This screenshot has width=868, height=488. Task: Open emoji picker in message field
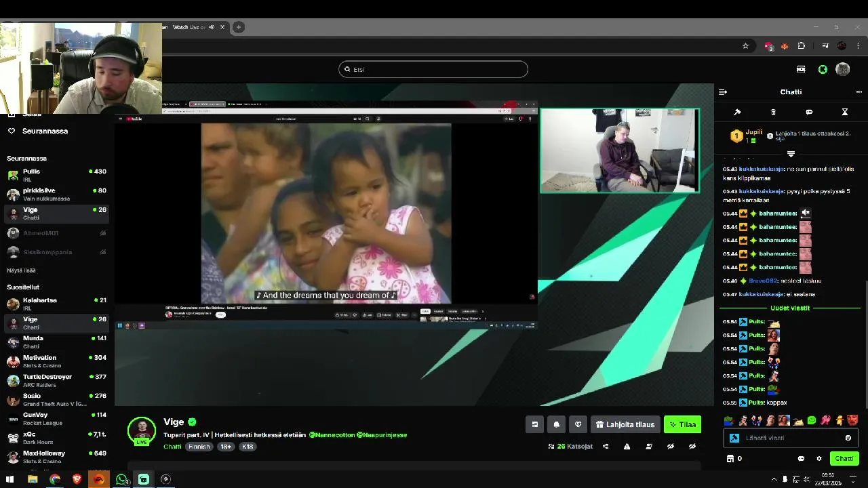[x=848, y=438]
